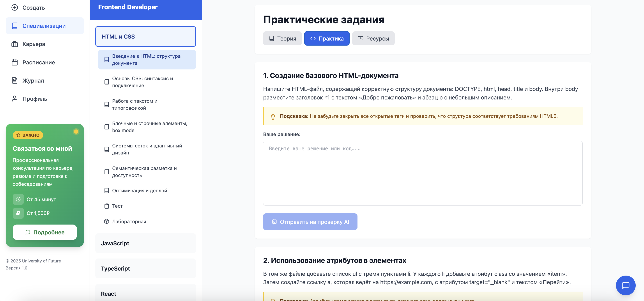
Task: Open lesson Введение в HTML: структура документа
Action: tap(147, 60)
